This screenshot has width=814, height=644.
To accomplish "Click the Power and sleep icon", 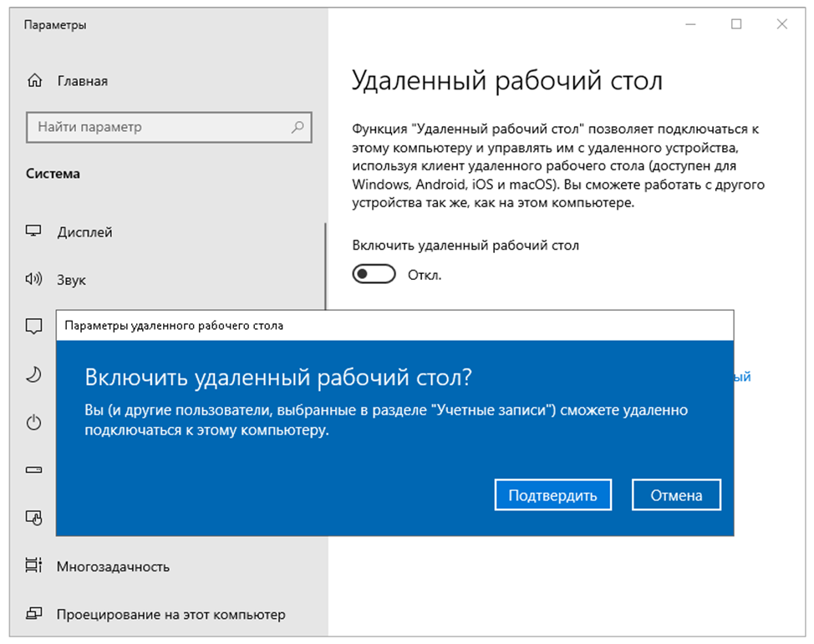I will [34, 423].
